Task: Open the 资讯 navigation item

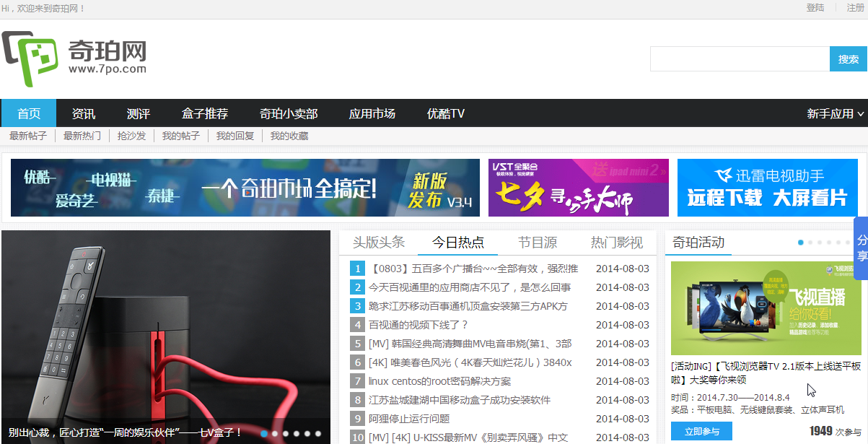Action: point(84,113)
